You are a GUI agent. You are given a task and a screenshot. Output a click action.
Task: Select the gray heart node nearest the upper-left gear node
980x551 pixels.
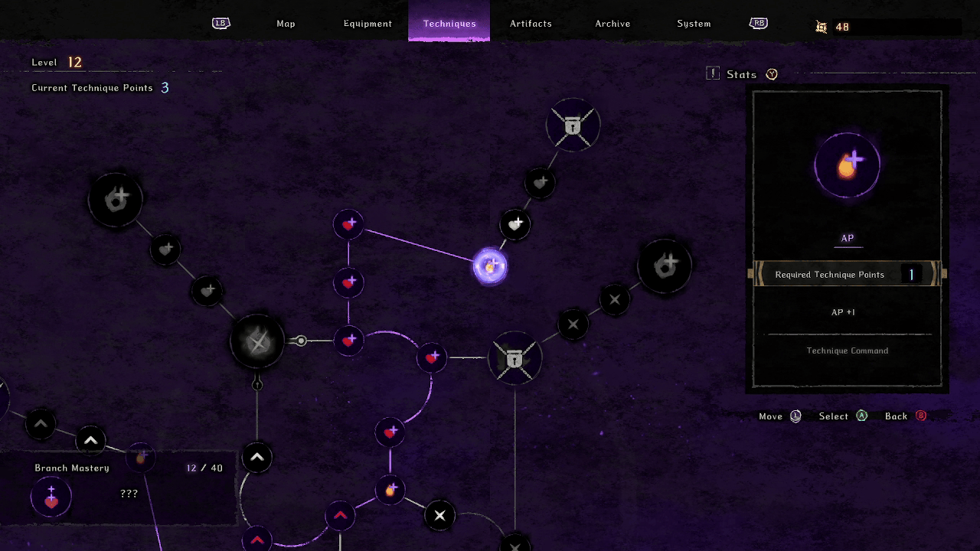click(165, 249)
